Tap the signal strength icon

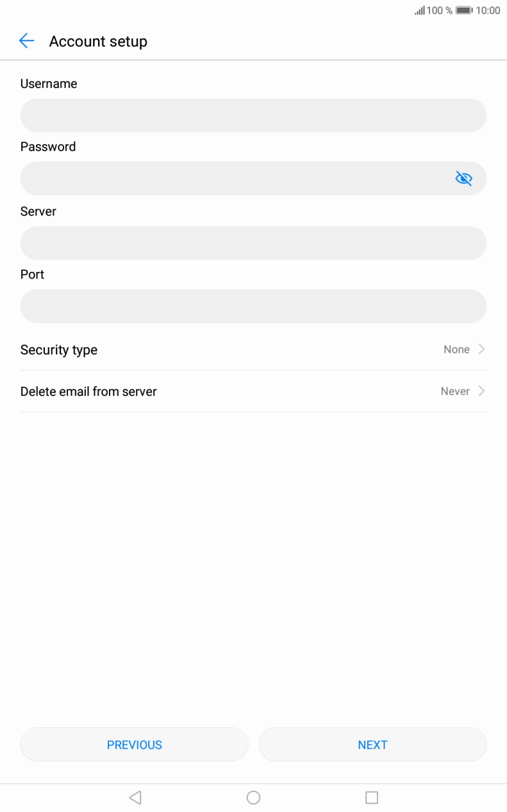420,10
